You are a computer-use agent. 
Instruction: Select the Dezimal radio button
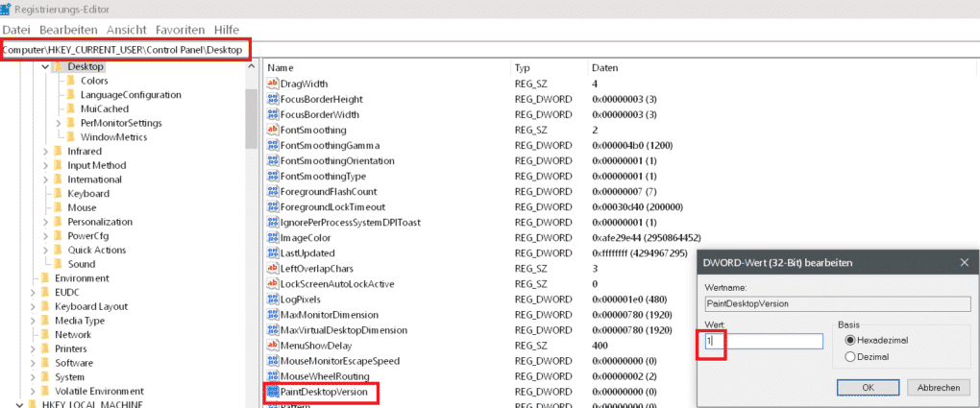point(847,357)
